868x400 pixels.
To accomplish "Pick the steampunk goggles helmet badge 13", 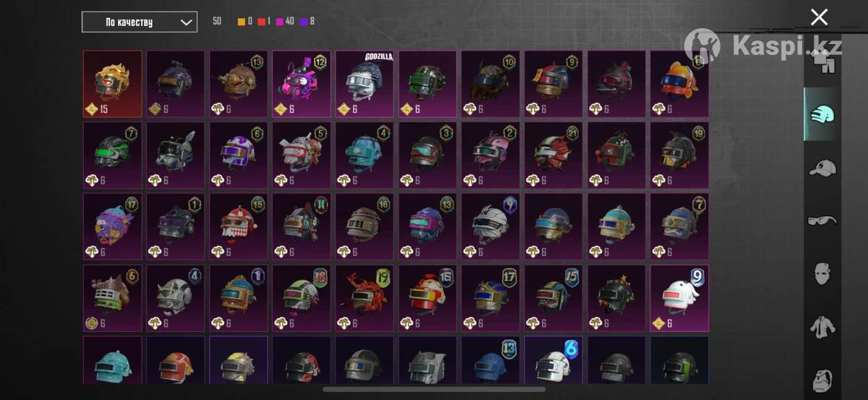I will pyautogui.click(x=239, y=84).
